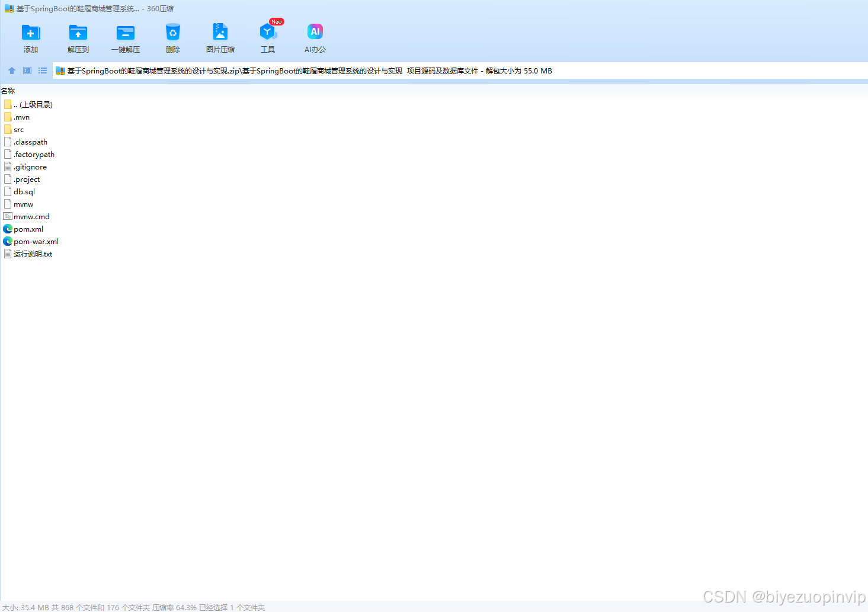Open the Image Compress (图片压缩) tool
Screen dimensions: 868x612
[x=220, y=33]
